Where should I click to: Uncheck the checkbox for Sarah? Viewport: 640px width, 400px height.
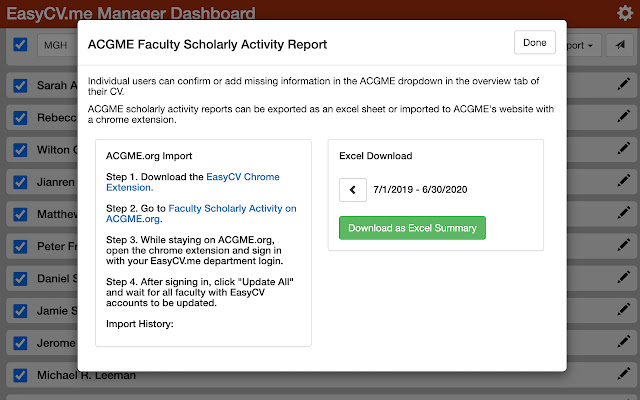pos(20,85)
